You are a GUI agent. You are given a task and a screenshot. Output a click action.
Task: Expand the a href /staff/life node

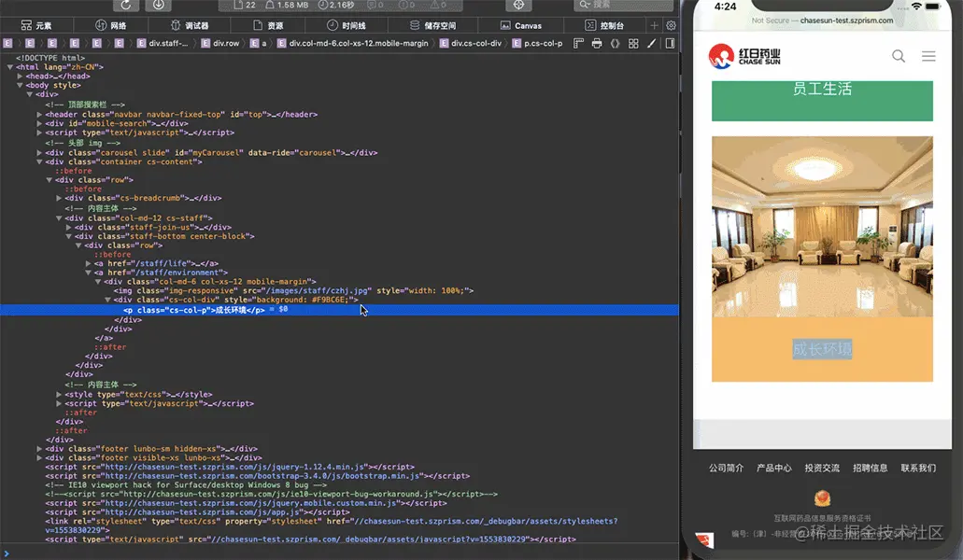89,263
